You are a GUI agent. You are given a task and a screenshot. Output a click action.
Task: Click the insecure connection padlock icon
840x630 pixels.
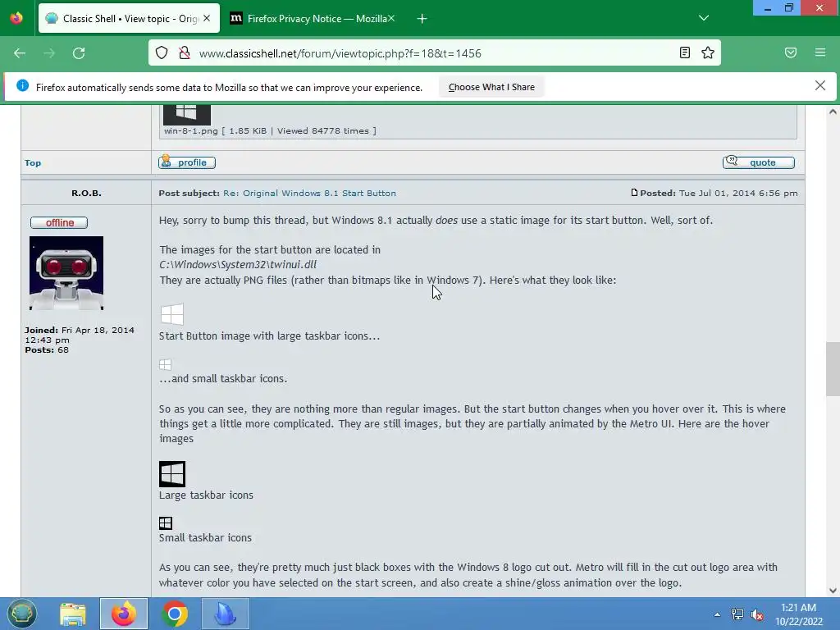pyautogui.click(x=185, y=52)
